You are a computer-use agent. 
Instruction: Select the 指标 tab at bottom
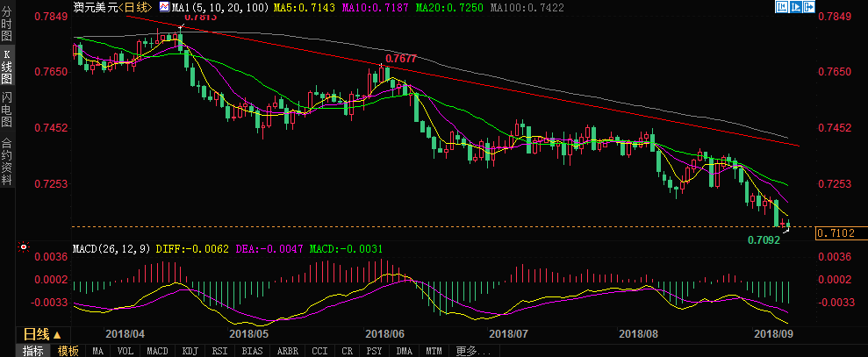33,351
